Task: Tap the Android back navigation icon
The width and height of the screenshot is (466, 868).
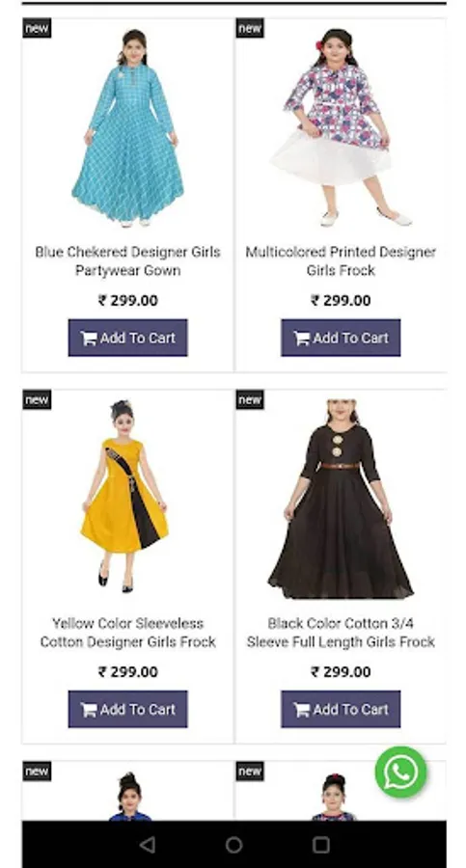Action: pos(147,845)
